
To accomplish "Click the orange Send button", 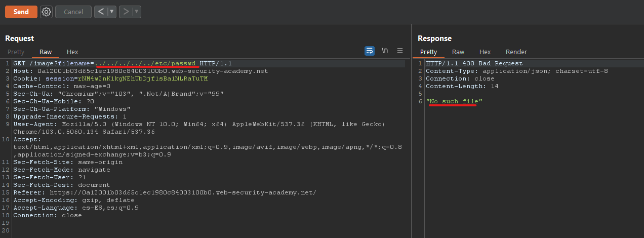I will [x=21, y=12].
